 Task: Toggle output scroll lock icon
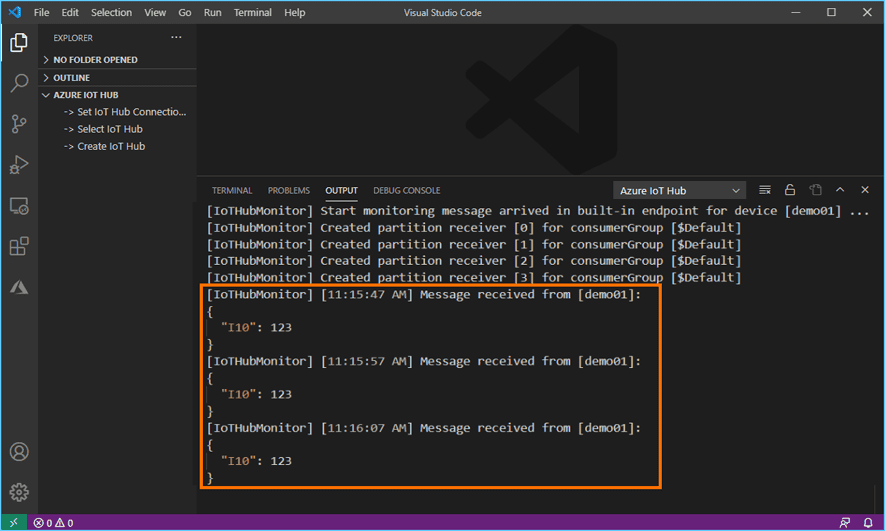click(790, 190)
